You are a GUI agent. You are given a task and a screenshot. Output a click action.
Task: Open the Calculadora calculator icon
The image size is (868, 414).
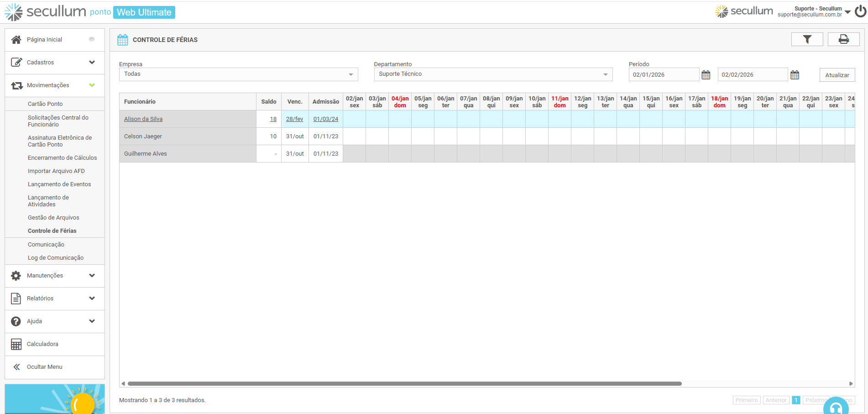point(16,344)
